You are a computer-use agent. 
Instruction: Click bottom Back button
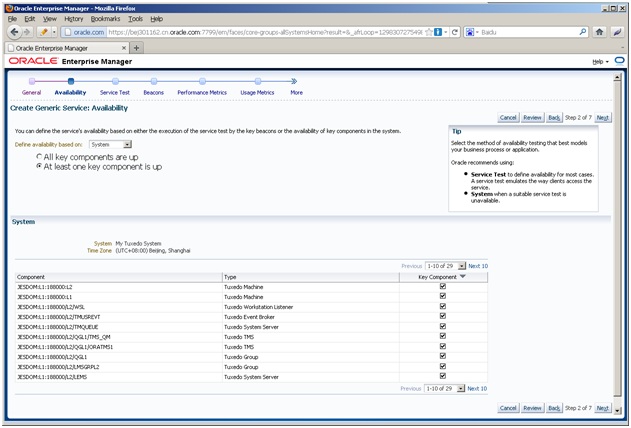pos(554,408)
